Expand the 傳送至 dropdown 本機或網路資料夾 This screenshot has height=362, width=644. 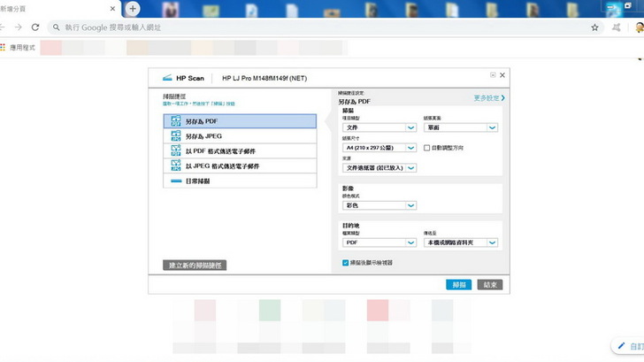tap(461, 243)
